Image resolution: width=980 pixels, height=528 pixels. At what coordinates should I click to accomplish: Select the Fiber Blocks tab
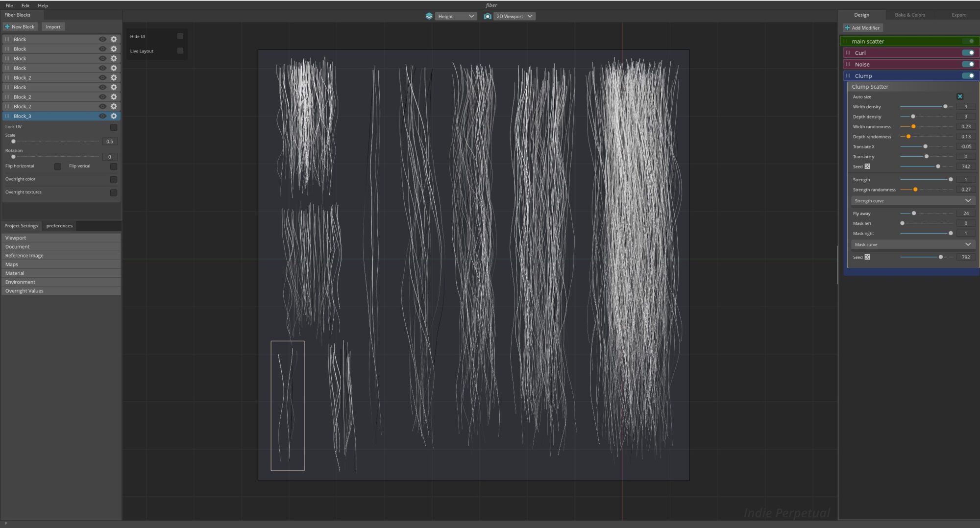tap(18, 15)
